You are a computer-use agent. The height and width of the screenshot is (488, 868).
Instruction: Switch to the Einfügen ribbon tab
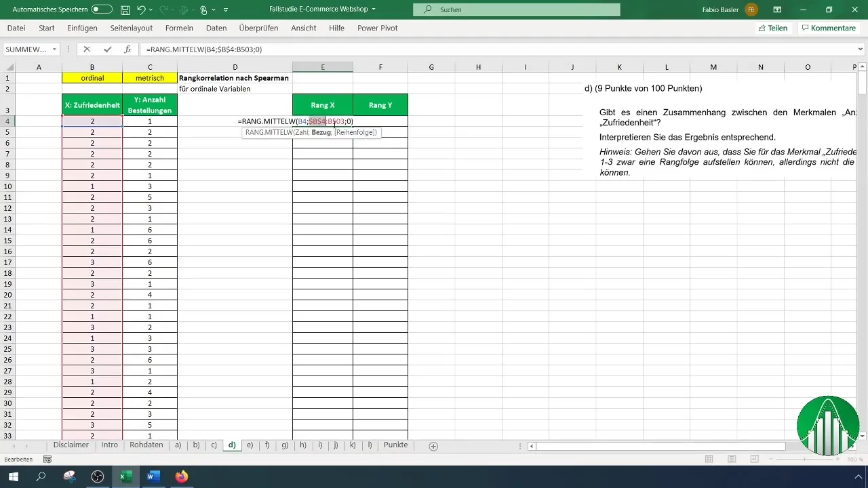[x=83, y=28]
